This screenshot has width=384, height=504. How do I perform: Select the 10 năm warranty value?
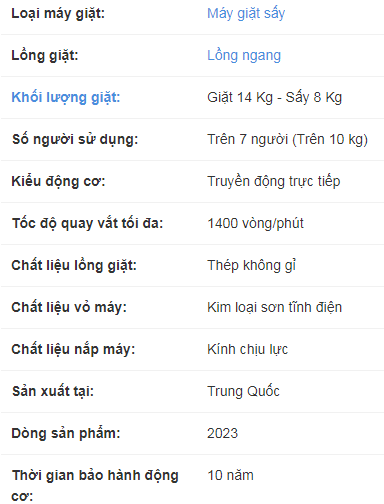point(230,476)
